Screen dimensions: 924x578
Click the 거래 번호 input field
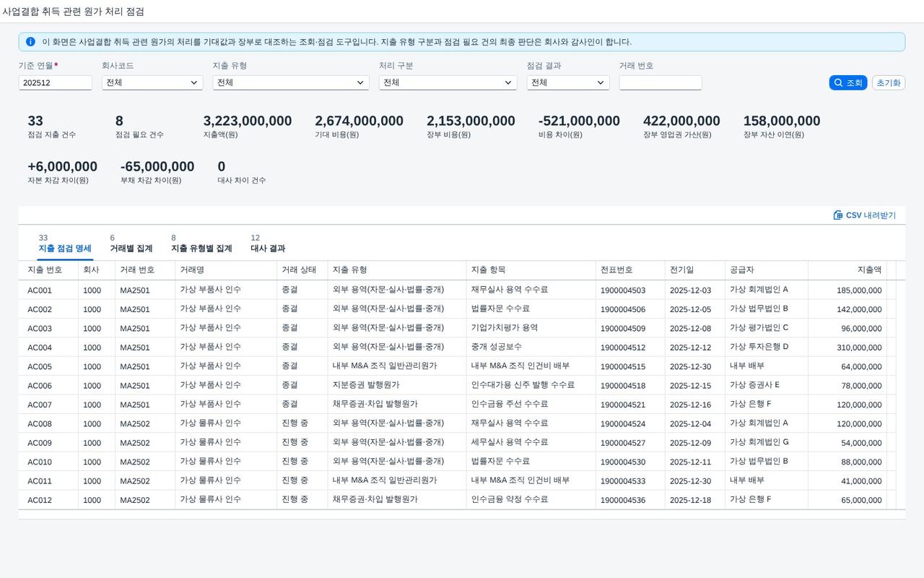661,83
